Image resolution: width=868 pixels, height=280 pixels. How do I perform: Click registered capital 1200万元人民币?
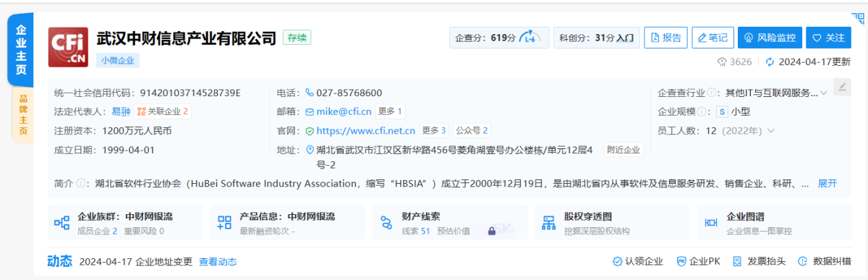click(x=136, y=131)
